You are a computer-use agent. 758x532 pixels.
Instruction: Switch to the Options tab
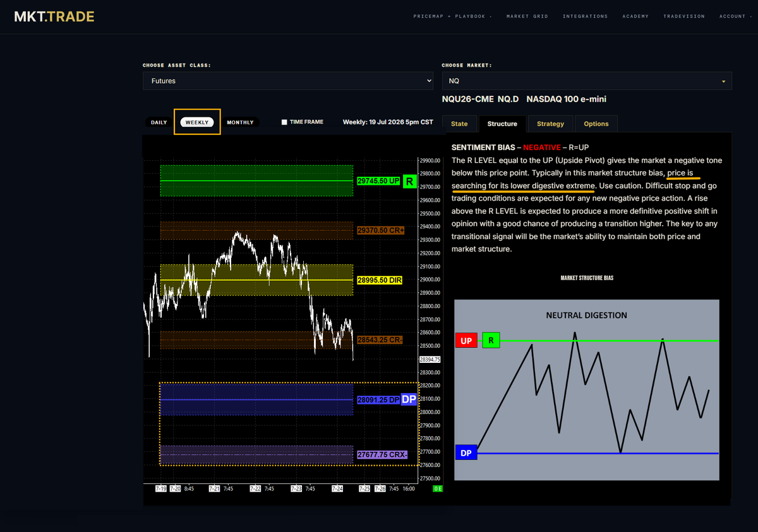point(596,124)
